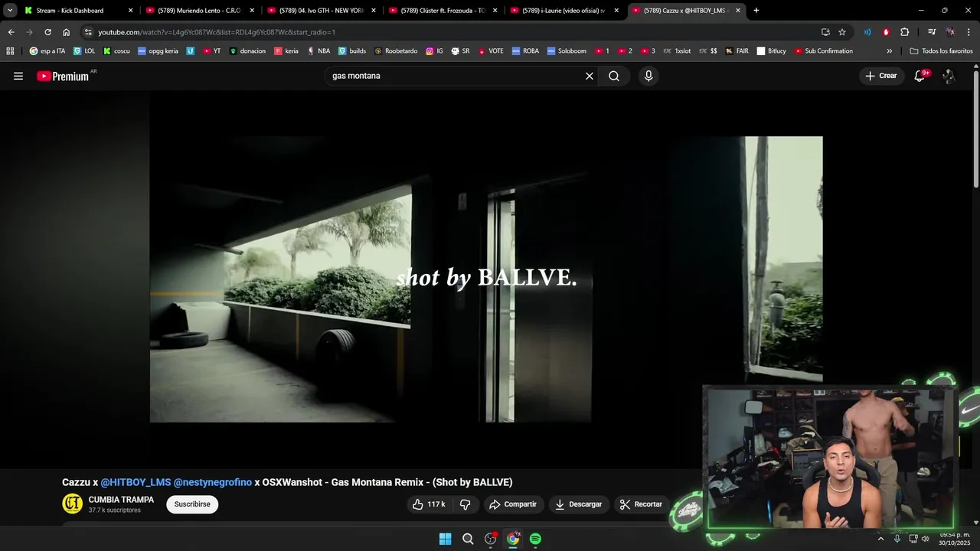The height and width of the screenshot is (551, 980).
Task: Open the install/cast icon in address bar
Action: coord(825,32)
